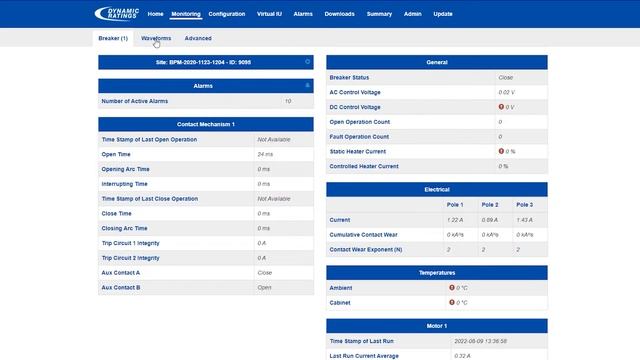The width and height of the screenshot is (640, 360).
Task: Open the Admin menu
Action: click(413, 14)
